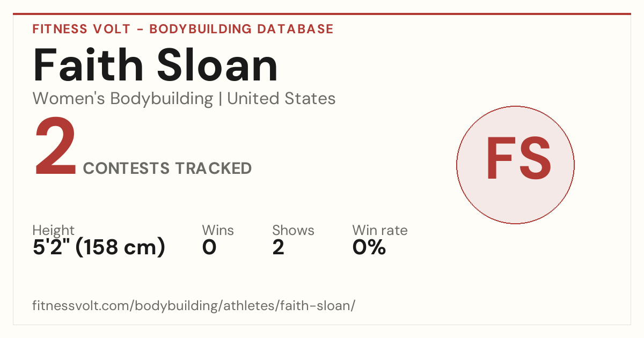Viewport: 644px width, 338px height.
Task: Click the Wins label
Action: point(218,230)
